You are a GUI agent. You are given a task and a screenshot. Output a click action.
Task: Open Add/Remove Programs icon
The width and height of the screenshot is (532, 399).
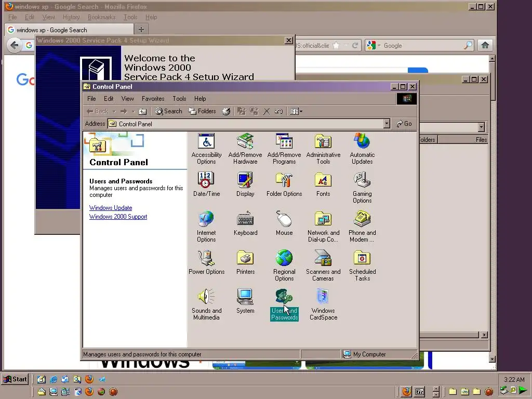click(x=284, y=149)
